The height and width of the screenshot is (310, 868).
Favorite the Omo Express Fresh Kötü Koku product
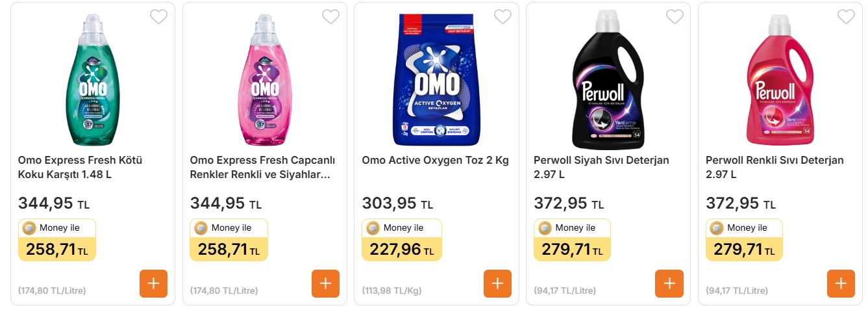coord(158,17)
